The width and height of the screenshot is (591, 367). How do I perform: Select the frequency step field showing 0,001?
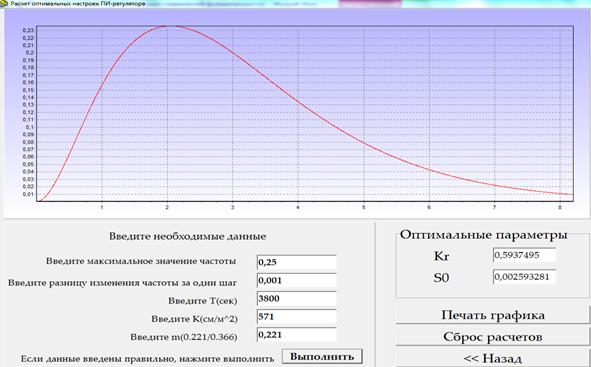click(297, 280)
